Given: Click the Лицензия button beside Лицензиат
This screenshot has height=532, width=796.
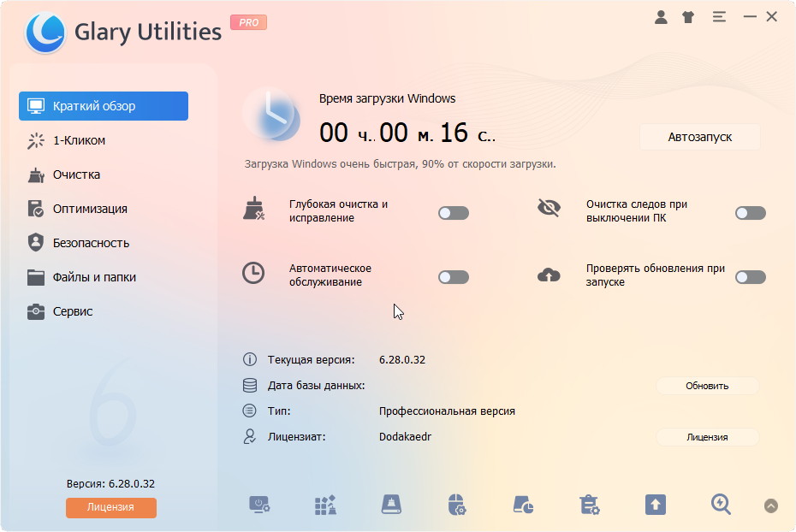Looking at the screenshot, I should coord(707,437).
